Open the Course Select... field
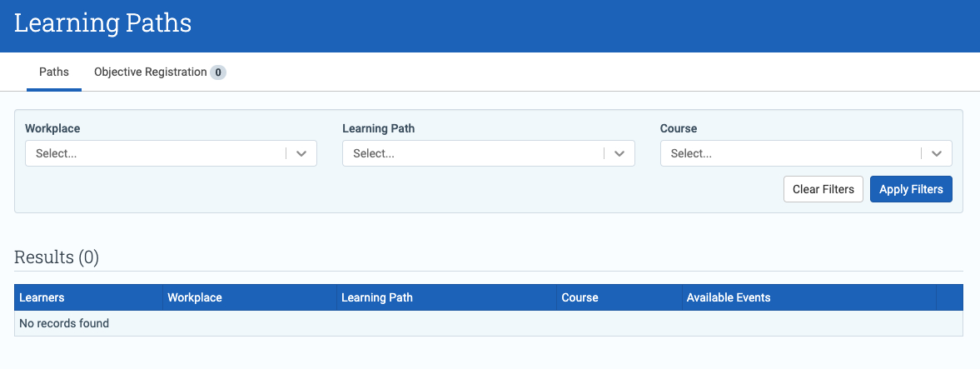 pyautogui.click(x=806, y=153)
